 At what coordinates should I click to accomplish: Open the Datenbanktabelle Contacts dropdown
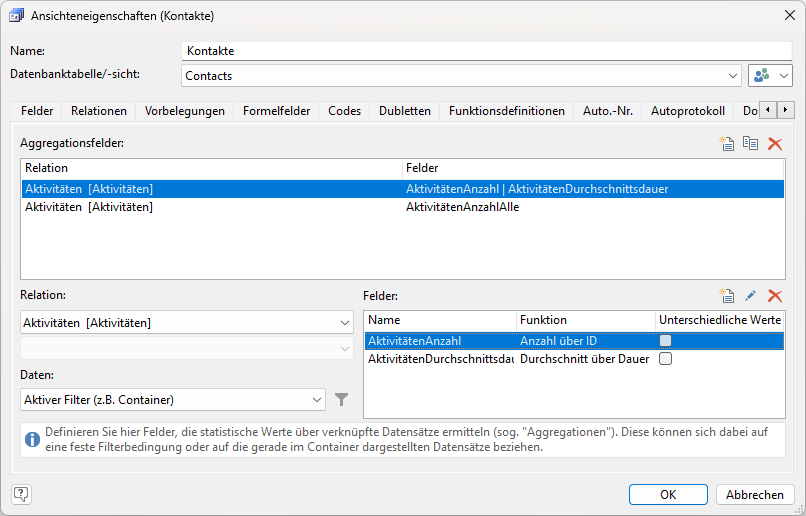click(x=733, y=76)
